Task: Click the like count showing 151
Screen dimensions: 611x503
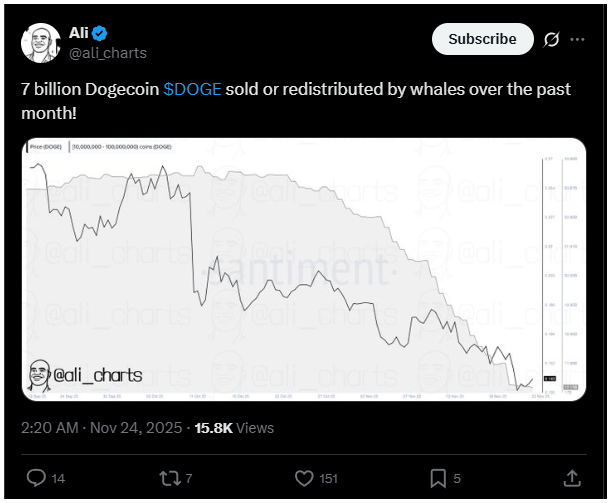Action: (327, 478)
